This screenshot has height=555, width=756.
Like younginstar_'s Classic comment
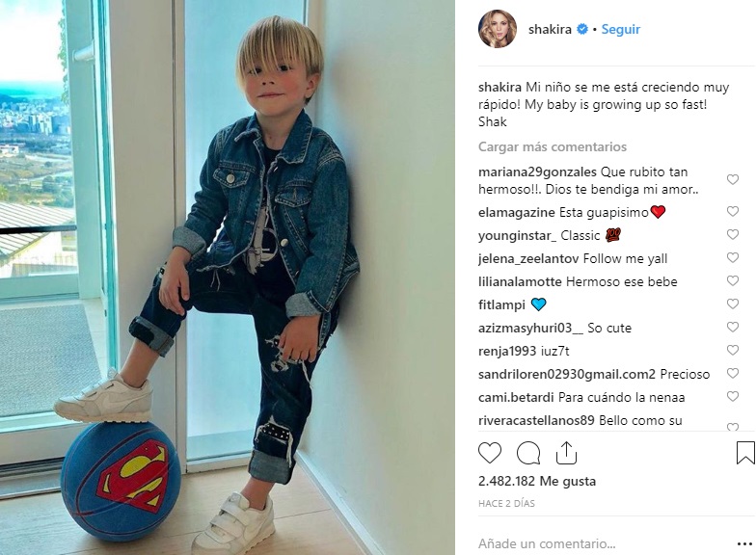coord(733,235)
